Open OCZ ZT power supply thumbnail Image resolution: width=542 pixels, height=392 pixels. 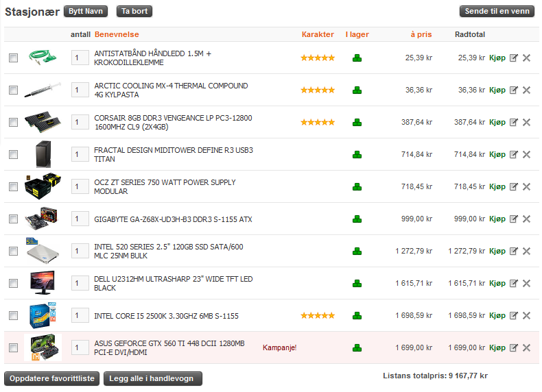(x=43, y=186)
